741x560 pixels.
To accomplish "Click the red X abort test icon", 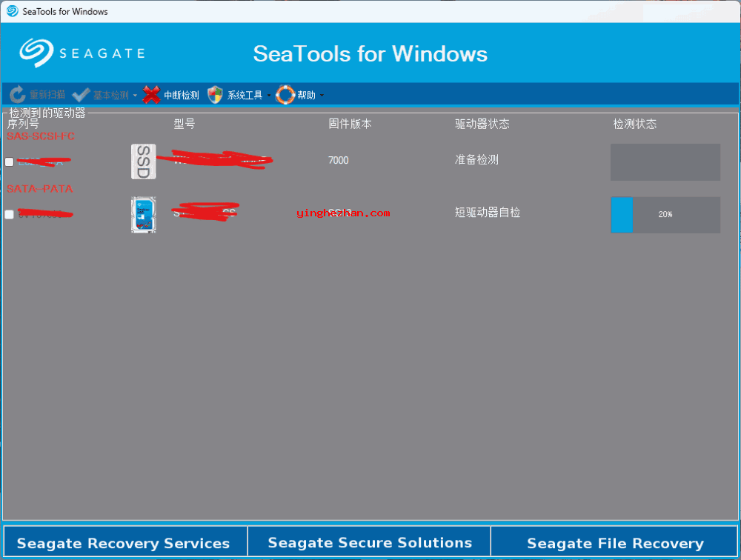I will [x=151, y=95].
